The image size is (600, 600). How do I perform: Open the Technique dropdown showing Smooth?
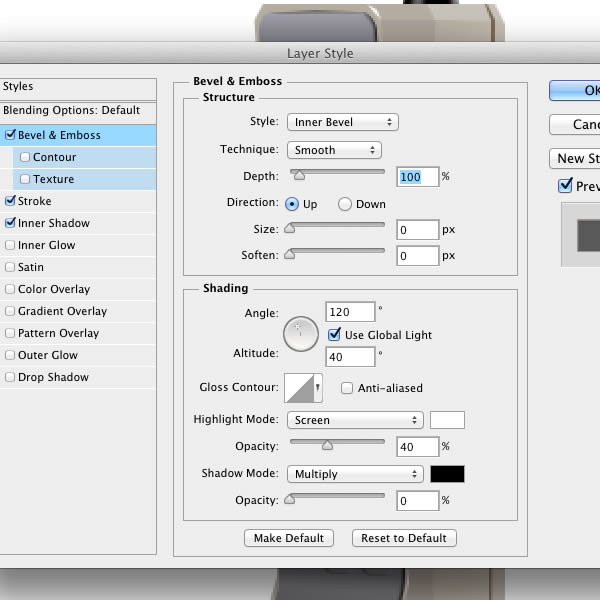pos(334,150)
